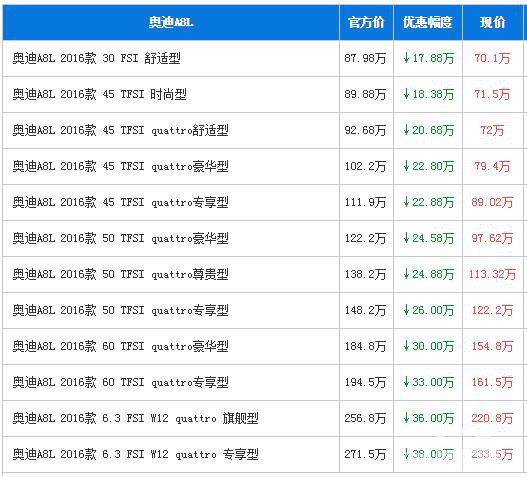Click the discount value 26.00万
The width and height of the screenshot is (527, 477).
pos(429,310)
